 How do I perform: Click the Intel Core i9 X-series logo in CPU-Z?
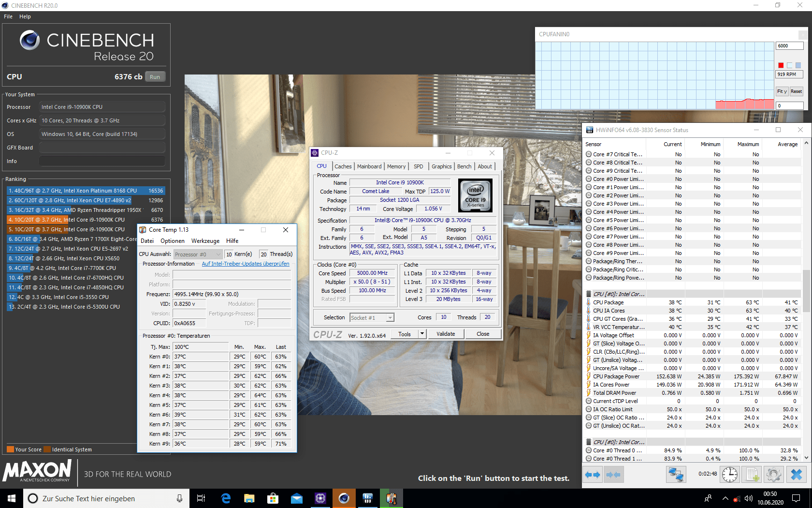[476, 196]
